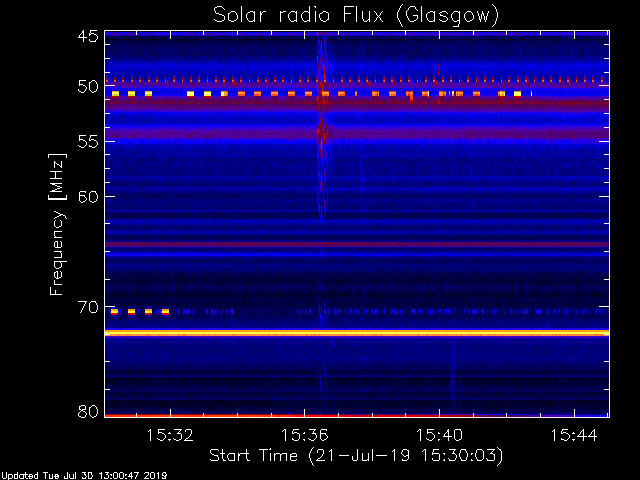This screenshot has width=640, height=480.
Task: Click the 'Updated Tue Jul 30 13:00:47 2019' text
Action: coord(84,476)
